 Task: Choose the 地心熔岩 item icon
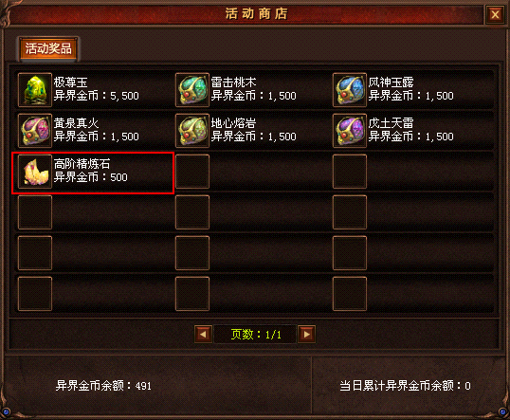point(192,131)
